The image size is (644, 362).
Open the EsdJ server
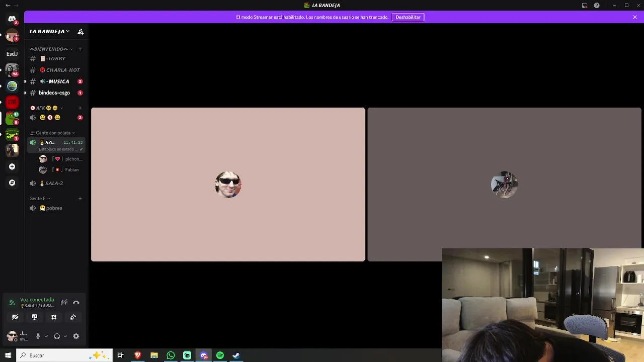(12, 54)
